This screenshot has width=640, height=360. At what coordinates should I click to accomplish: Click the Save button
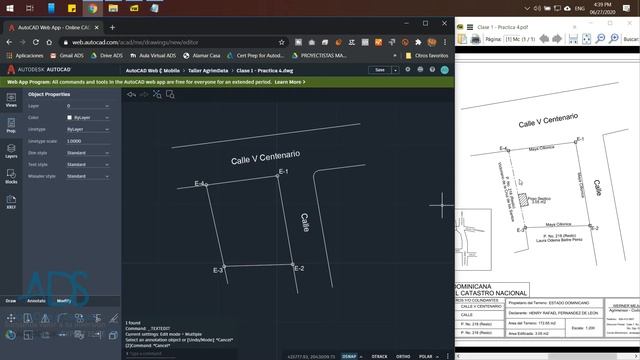tap(380, 70)
